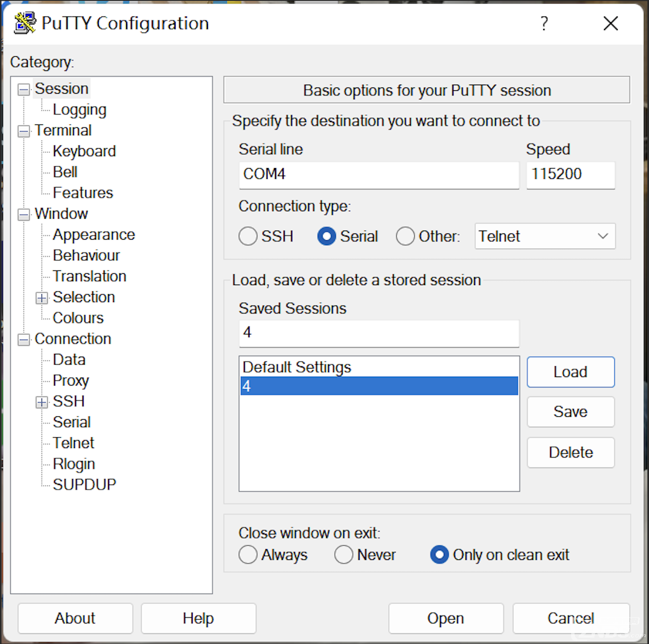The image size is (649, 644).
Task: Open the Session category
Action: pos(62,89)
